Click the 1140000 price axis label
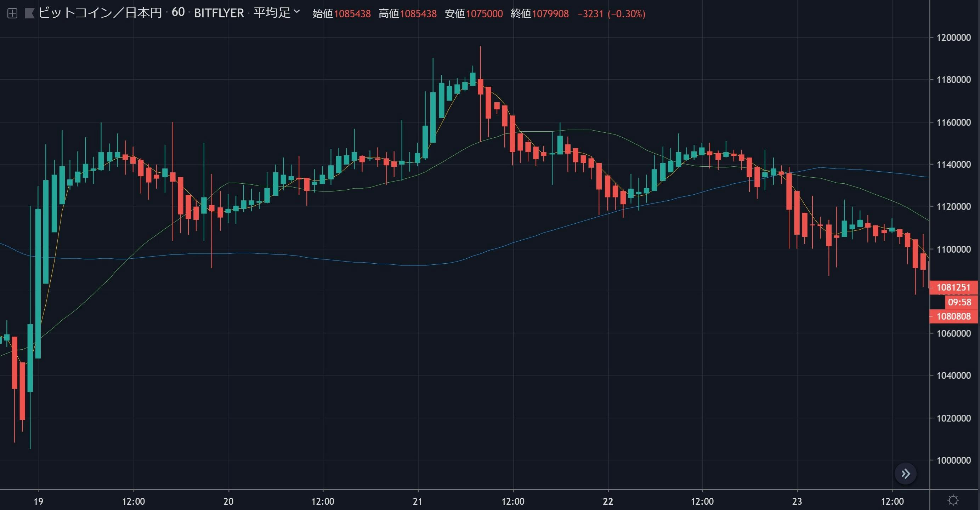The height and width of the screenshot is (510, 980). [x=953, y=165]
